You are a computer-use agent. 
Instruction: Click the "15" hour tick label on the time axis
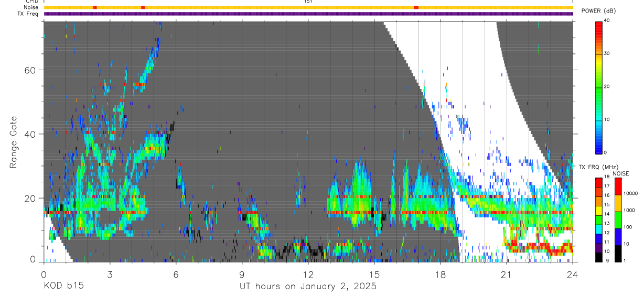click(374, 274)
